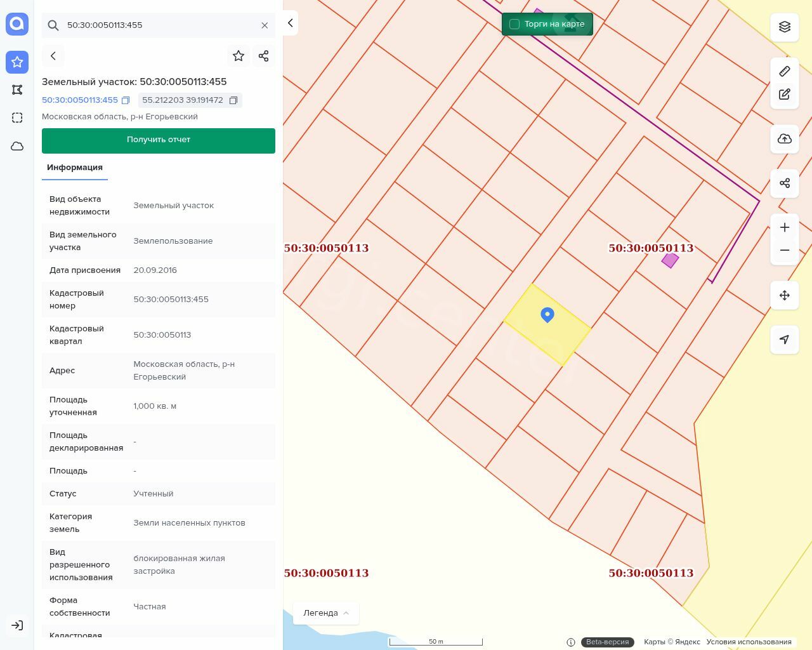
Task: Copy coordinates 55.212203 39.191472
Action: [x=233, y=100]
